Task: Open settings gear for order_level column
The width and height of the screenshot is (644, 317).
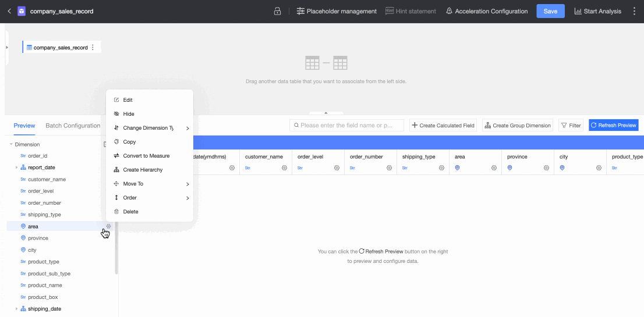Action: [337, 168]
